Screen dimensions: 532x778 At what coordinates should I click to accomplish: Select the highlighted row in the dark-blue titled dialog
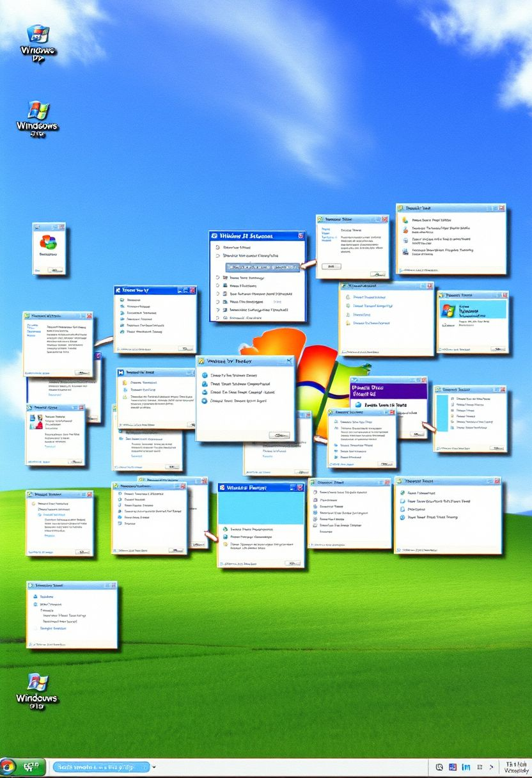(x=263, y=267)
